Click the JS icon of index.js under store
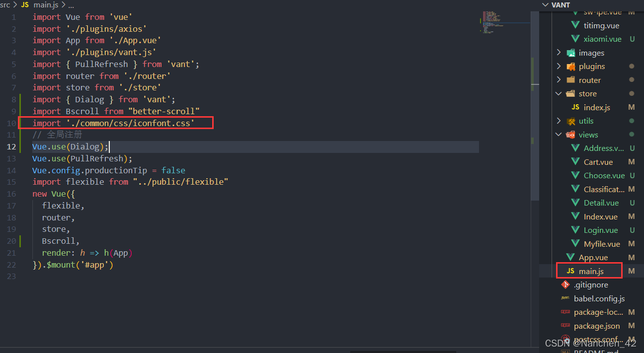 (575, 107)
